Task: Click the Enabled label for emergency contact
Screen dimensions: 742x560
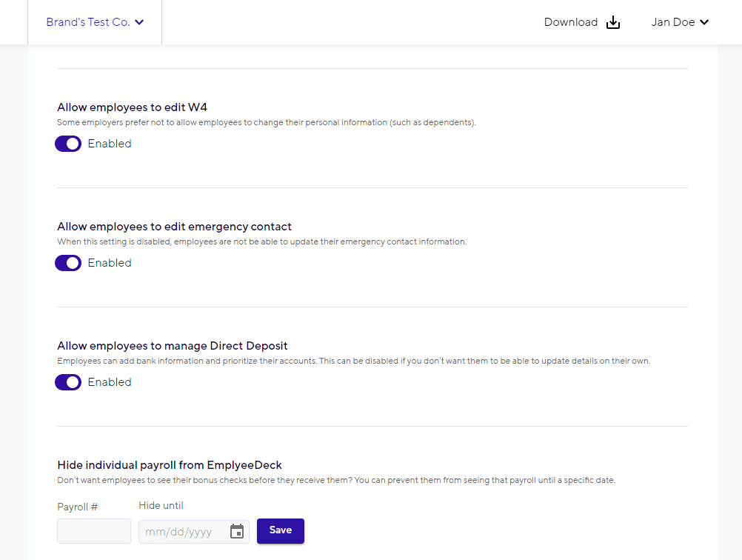Action: pos(110,263)
